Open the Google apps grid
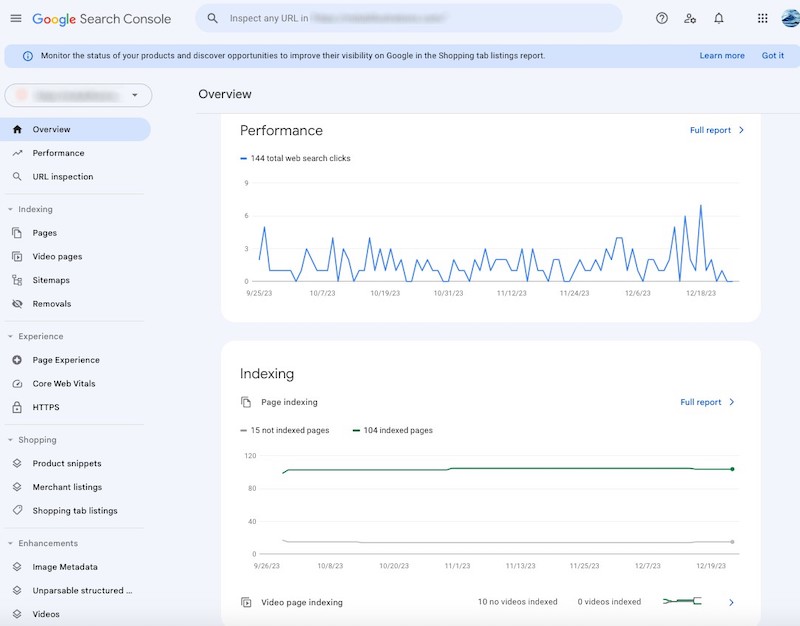 pyautogui.click(x=762, y=18)
